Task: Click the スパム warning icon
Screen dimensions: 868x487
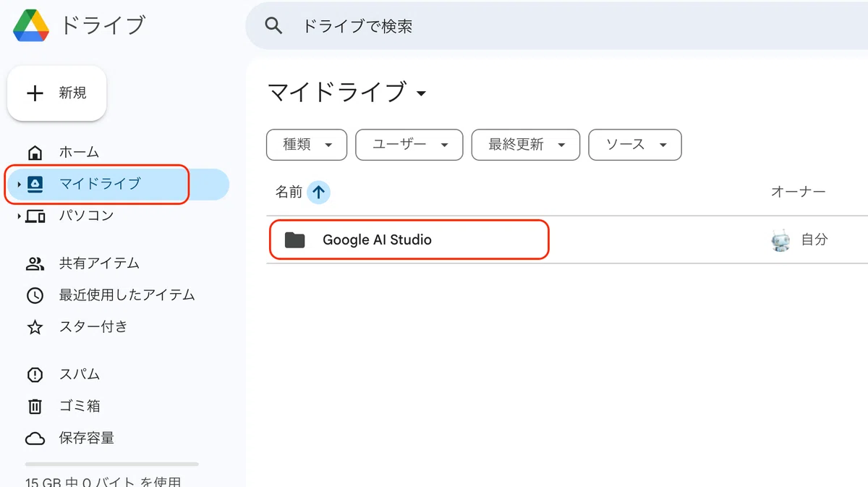Action: tap(35, 375)
